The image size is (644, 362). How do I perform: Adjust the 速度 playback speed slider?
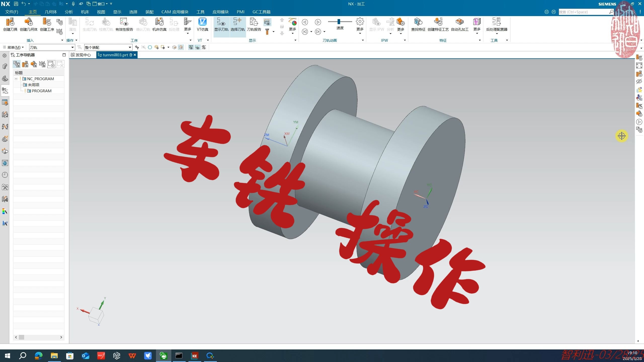(340, 22)
